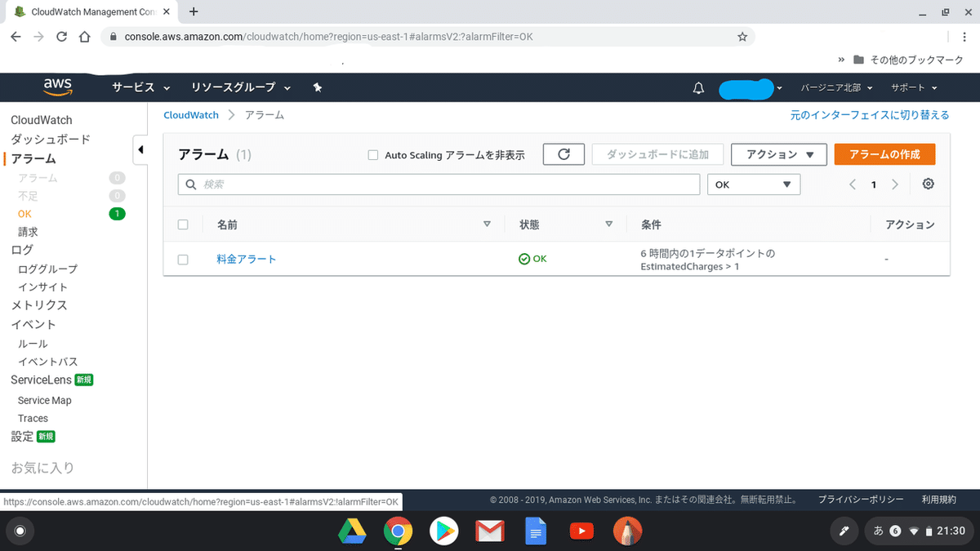Viewport: 980px width, 551px height.
Task: Open Google Drive from the shelf
Action: (x=351, y=531)
